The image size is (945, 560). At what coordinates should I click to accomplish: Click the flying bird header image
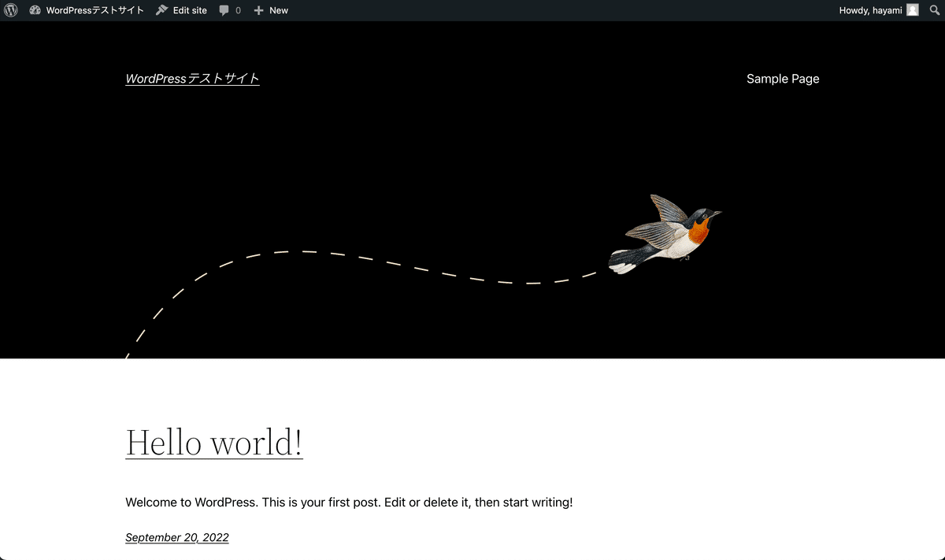(665, 234)
